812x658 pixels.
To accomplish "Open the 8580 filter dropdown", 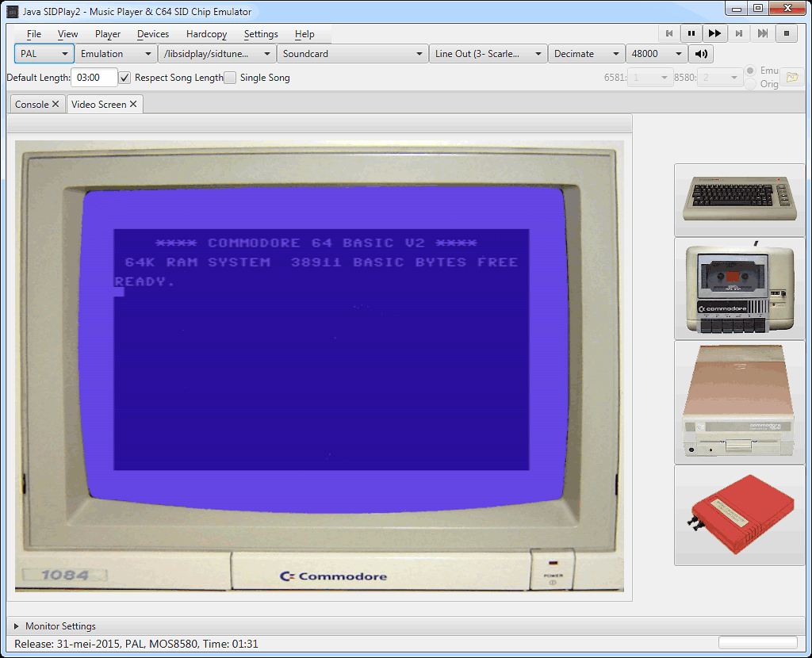I will coord(720,78).
